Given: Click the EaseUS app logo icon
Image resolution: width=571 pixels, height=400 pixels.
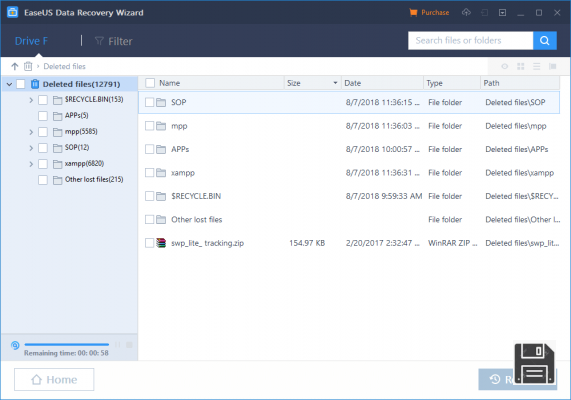Looking at the screenshot, I should pyautogui.click(x=12, y=12).
